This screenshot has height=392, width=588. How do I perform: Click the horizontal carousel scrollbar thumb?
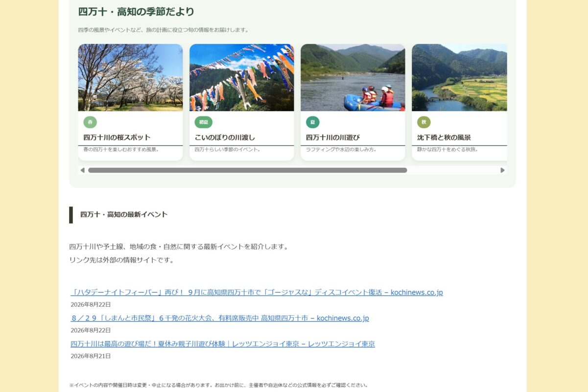pos(247,170)
